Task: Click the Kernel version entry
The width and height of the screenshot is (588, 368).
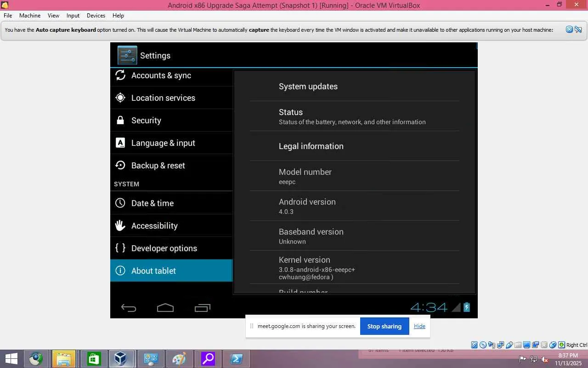Action: [355, 267]
